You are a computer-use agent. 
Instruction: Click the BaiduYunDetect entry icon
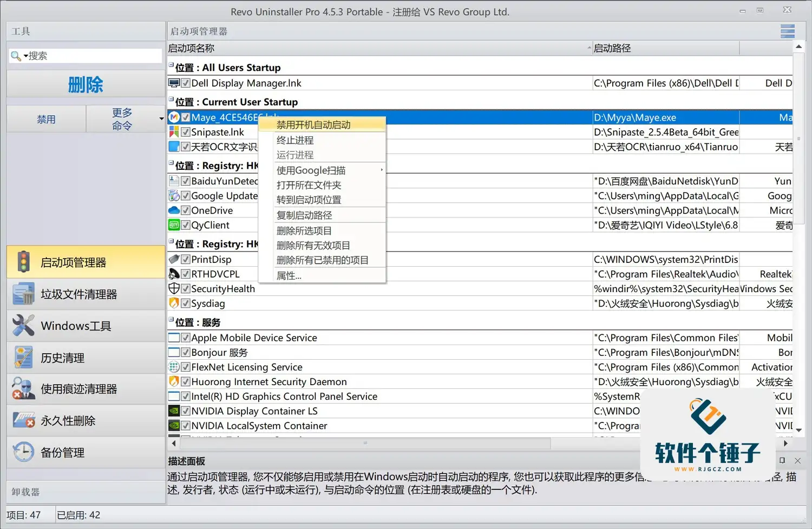(x=174, y=181)
